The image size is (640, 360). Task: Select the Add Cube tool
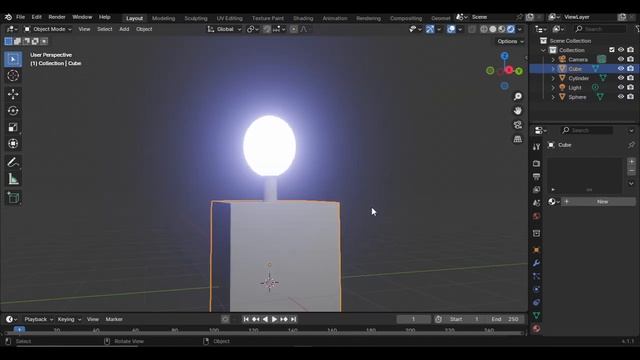(x=13, y=198)
